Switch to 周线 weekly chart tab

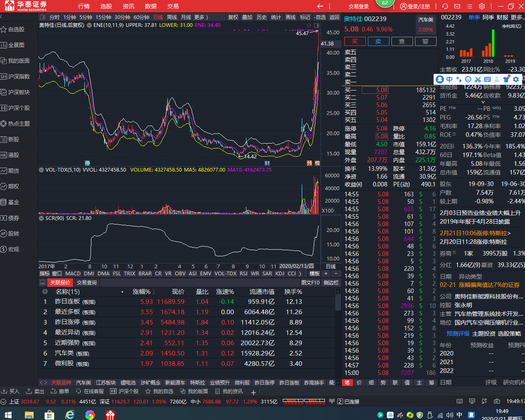172,17
